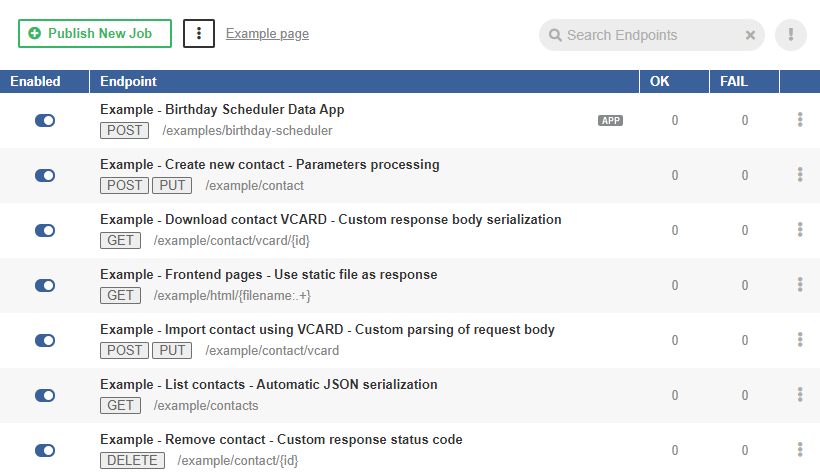Screen dimensions: 820x473
Task: Toggle off the Create new contact endpoint
Action: [x=45, y=175]
